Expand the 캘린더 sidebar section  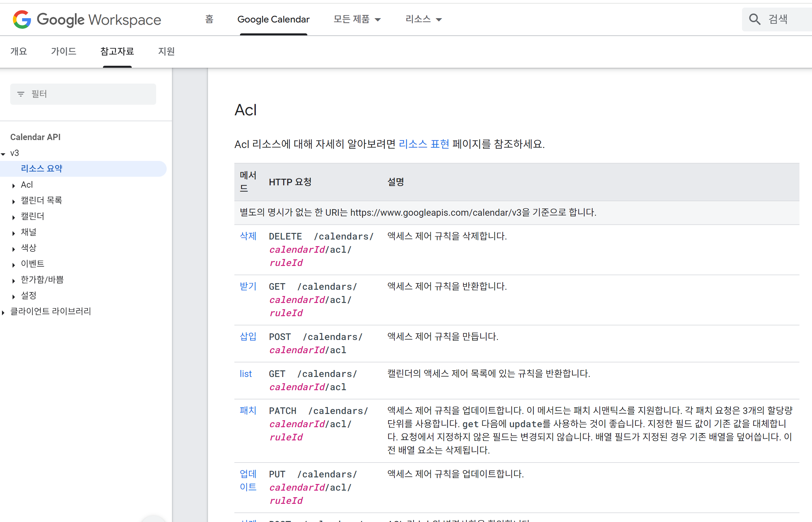point(14,217)
